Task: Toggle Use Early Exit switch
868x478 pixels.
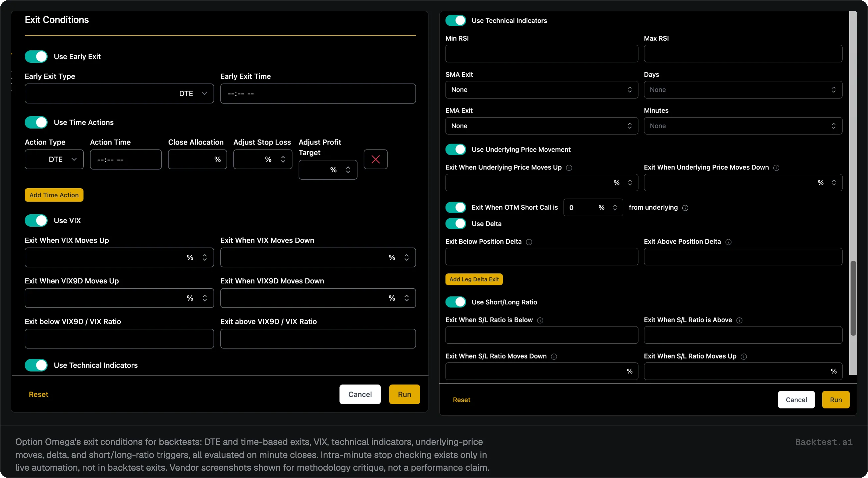Action: (36, 56)
